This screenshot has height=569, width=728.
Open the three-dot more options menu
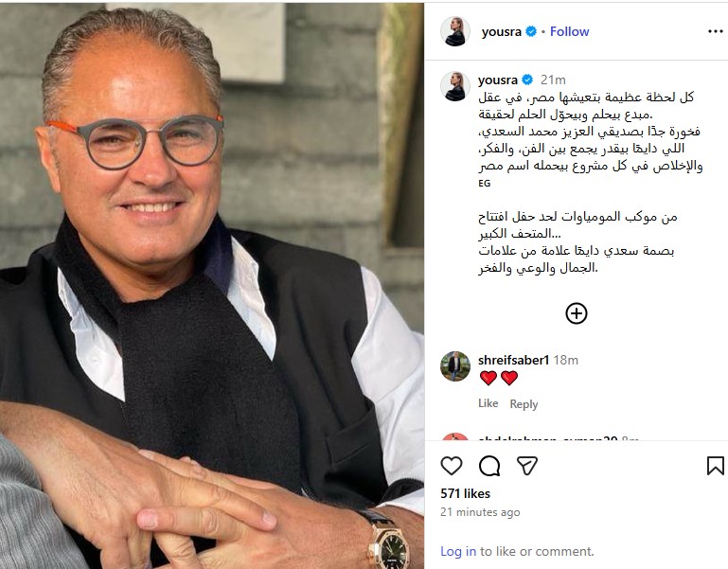(x=716, y=31)
